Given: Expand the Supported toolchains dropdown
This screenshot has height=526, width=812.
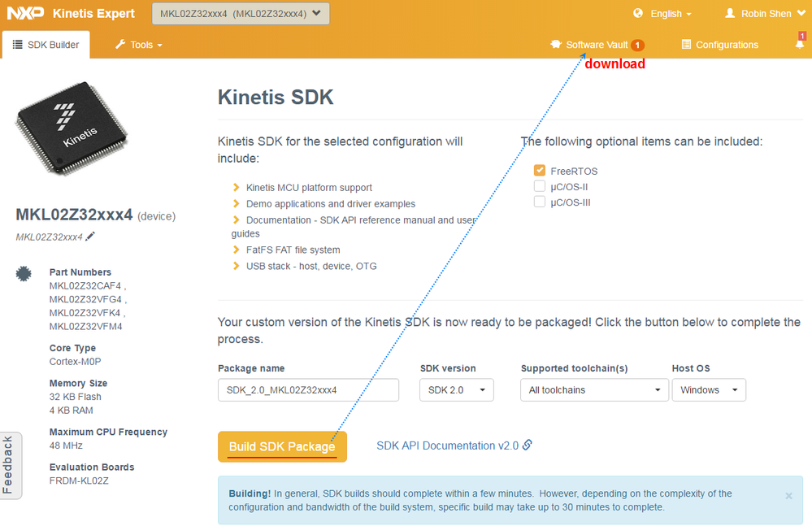Looking at the screenshot, I should pos(594,390).
